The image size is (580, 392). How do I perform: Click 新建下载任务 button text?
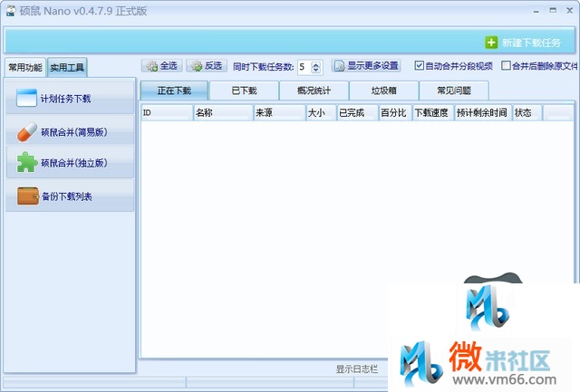pos(531,43)
